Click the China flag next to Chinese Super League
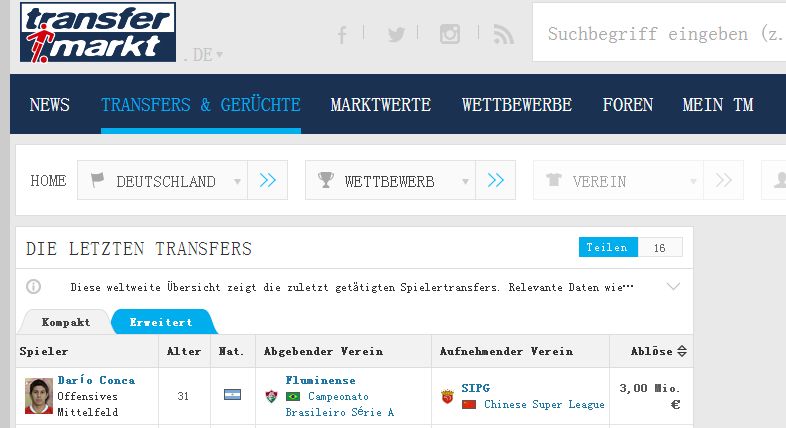 (469, 404)
